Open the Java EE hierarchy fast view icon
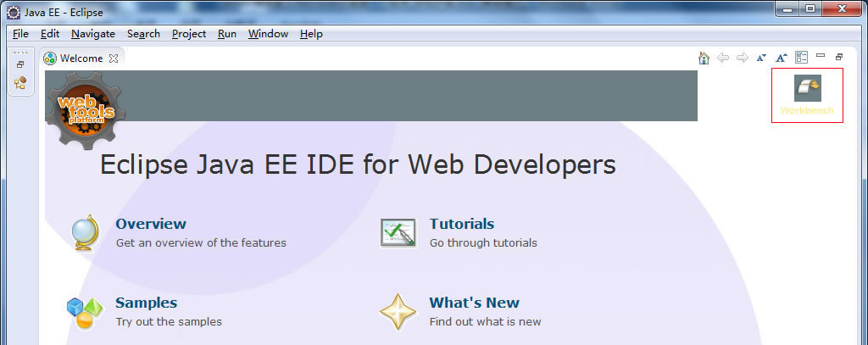The image size is (868, 345). [20, 84]
